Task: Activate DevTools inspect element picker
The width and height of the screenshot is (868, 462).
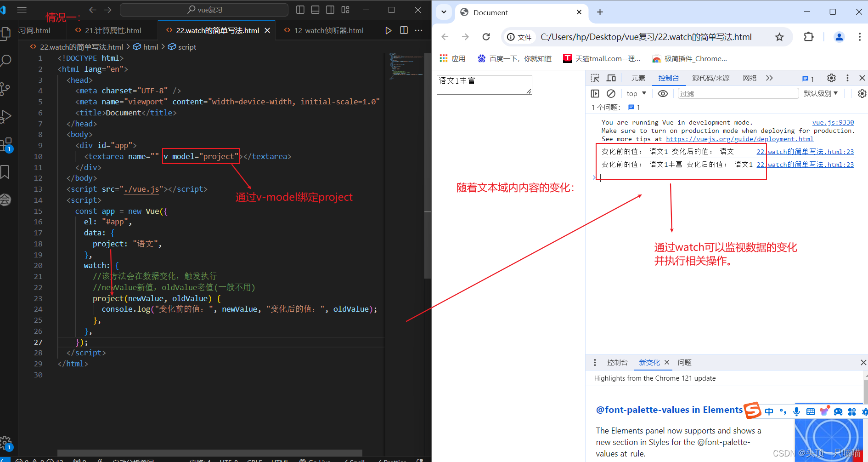Action: 595,78
